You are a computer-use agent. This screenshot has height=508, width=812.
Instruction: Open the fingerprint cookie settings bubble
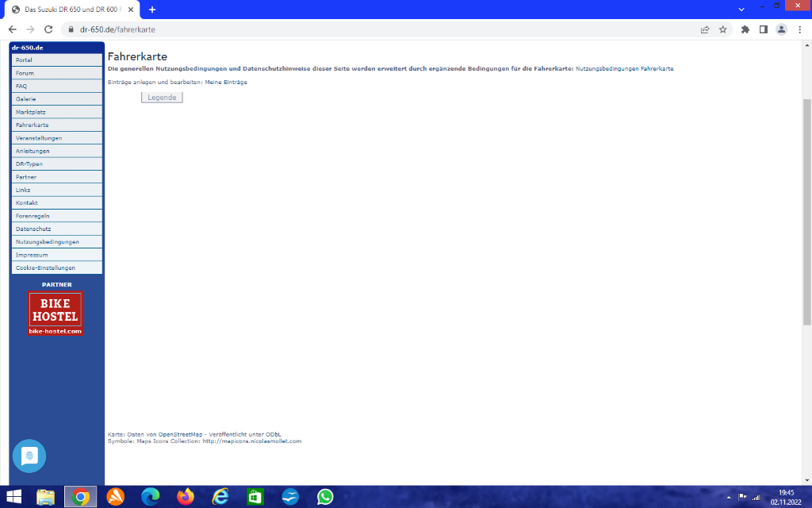click(x=29, y=456)
